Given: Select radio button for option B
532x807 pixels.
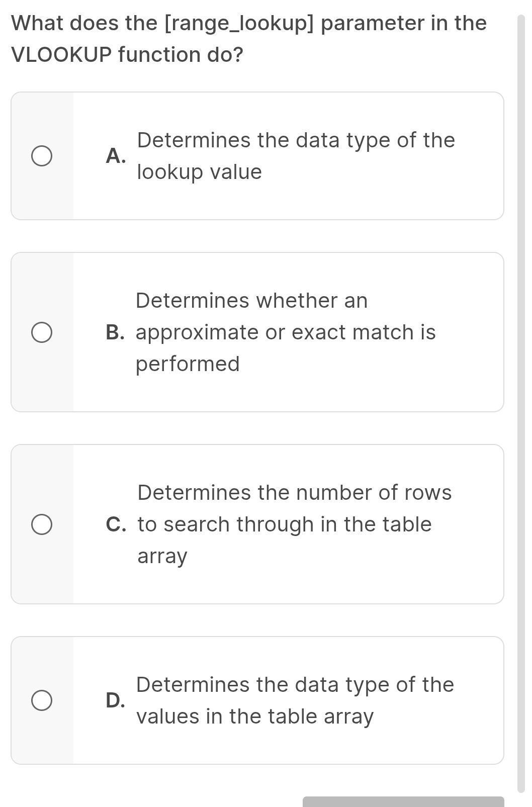Looking at the screenshot, I should [41, 331].
